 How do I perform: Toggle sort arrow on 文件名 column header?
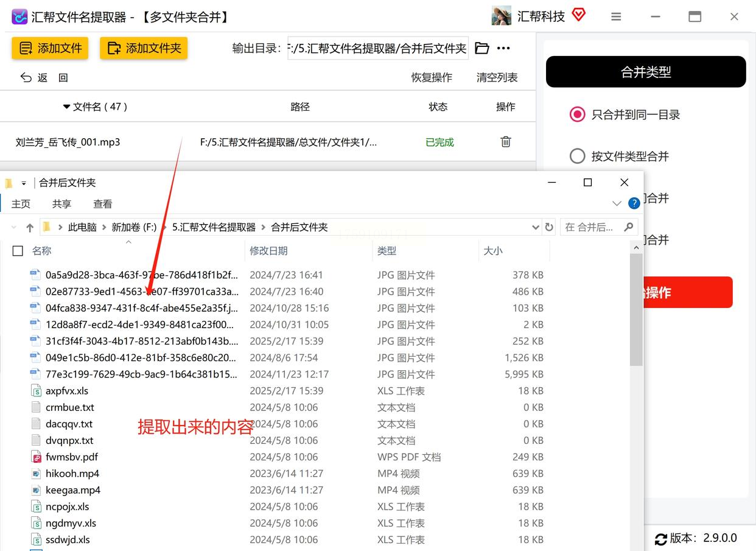(66, 107)
